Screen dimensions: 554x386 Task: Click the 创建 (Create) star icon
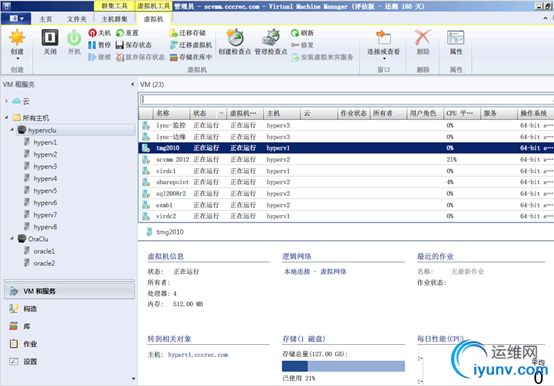pos(17,38)
